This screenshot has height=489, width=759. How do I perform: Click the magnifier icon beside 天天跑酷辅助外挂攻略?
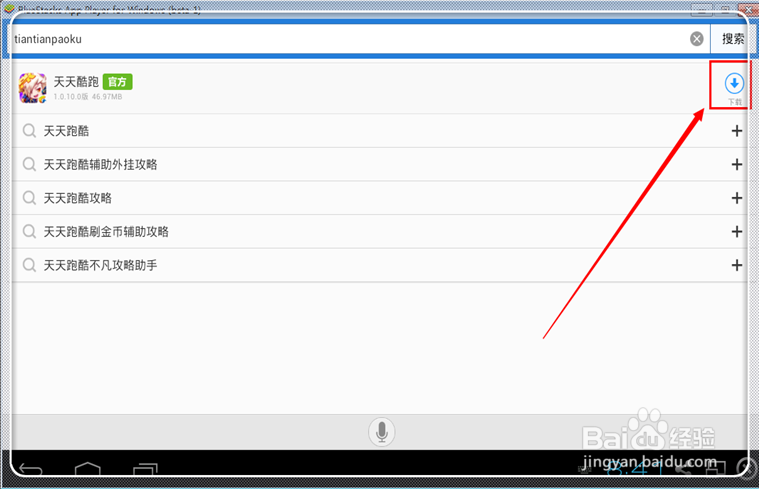pos(30,165)
